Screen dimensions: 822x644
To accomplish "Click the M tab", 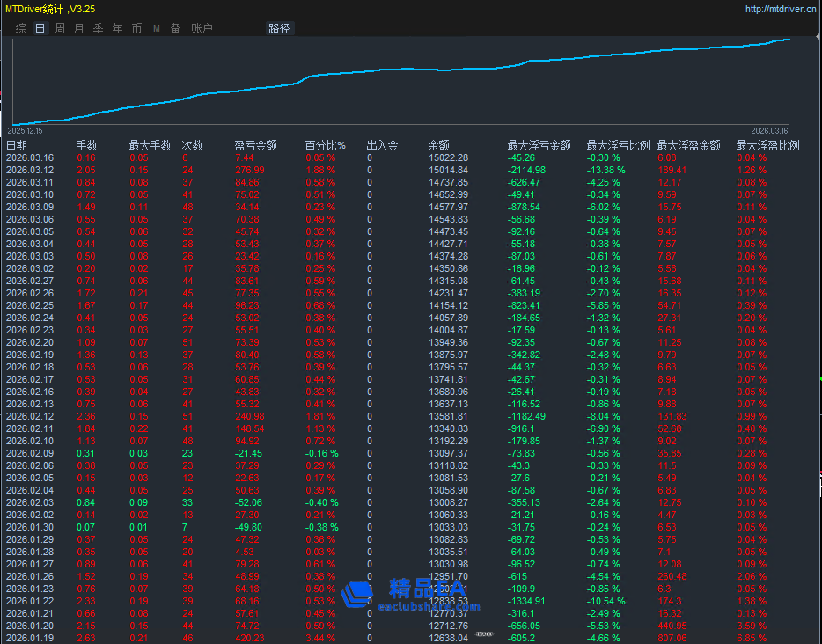I will point(157,28).
